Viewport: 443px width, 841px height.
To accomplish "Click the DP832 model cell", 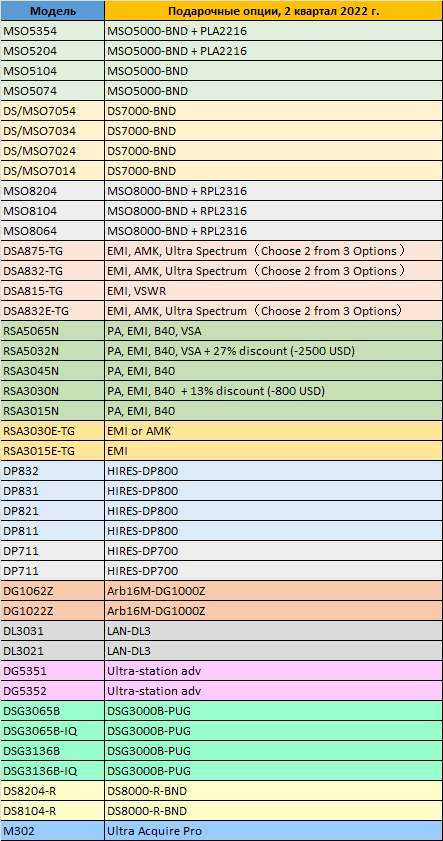I will 53,471.
